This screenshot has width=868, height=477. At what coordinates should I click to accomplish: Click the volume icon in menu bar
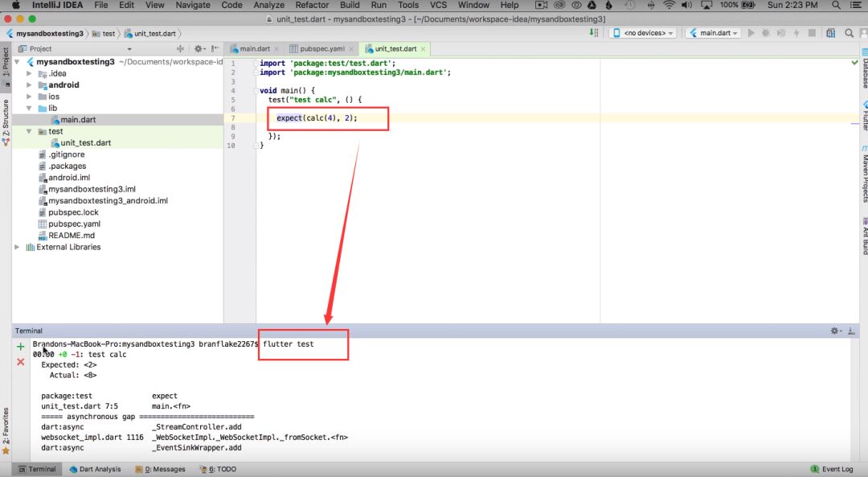687,5
